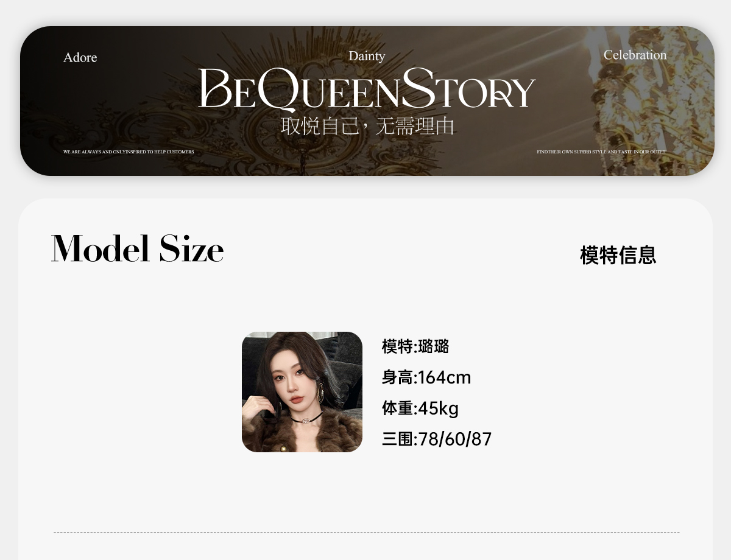
Task: Click the 'Find their own superb style' tagline
Action: 601,152
